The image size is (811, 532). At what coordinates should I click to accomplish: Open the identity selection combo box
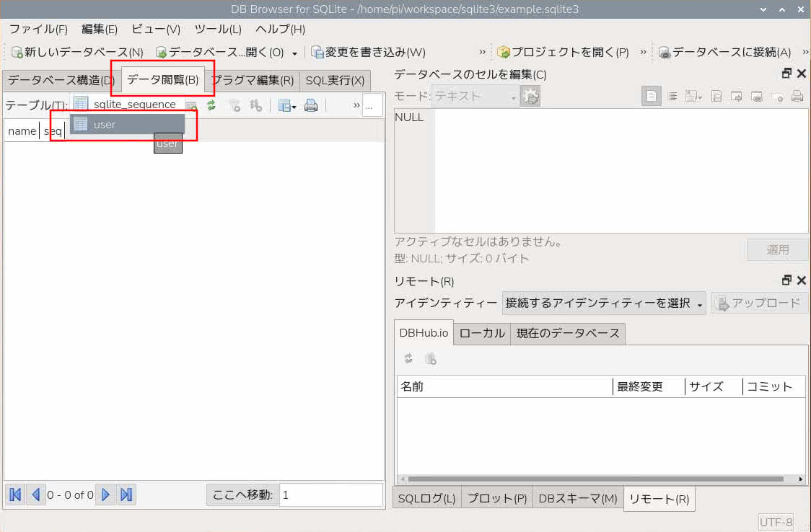(x=604, y=303)
